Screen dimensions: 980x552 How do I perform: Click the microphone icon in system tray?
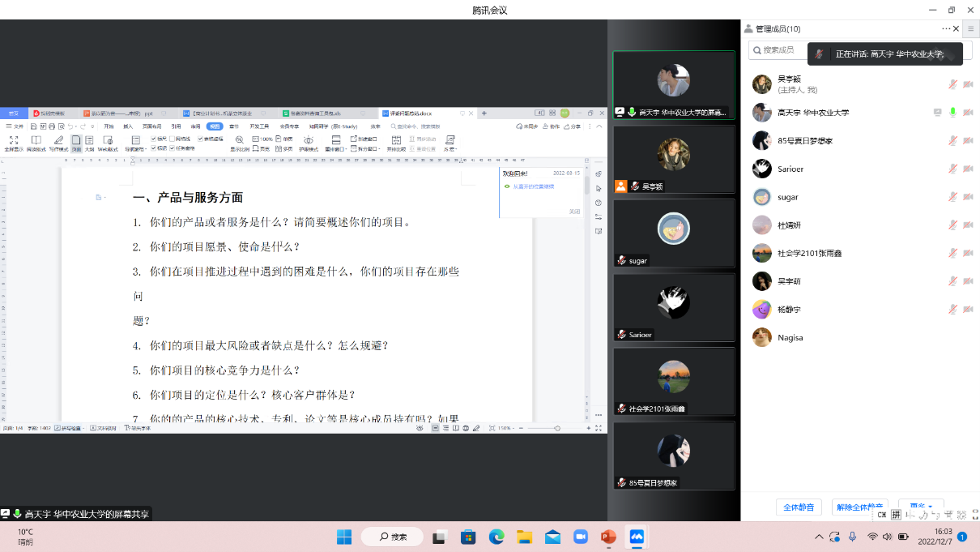[x=852, y=537]
